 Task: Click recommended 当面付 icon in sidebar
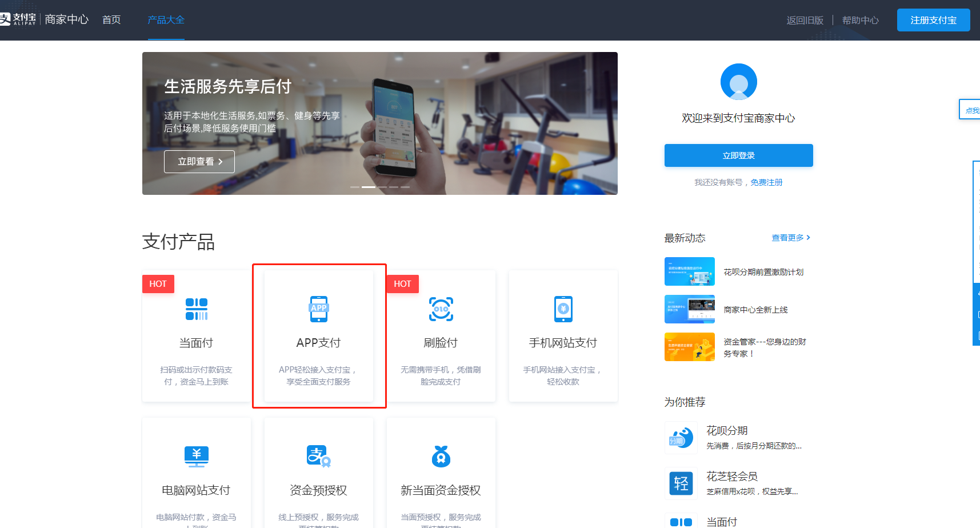681,521
